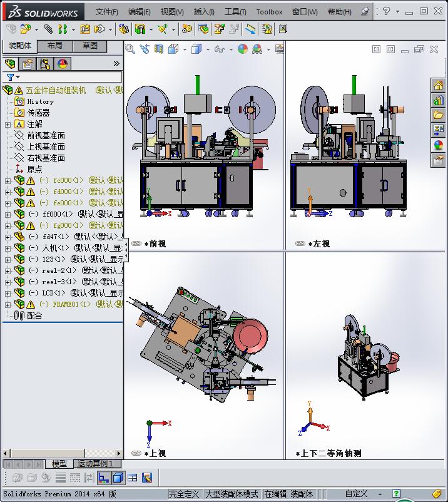This screenshot has height=502, width=448.
Task: Switch to the 布局 tab
Action: (x=55, y=46)
